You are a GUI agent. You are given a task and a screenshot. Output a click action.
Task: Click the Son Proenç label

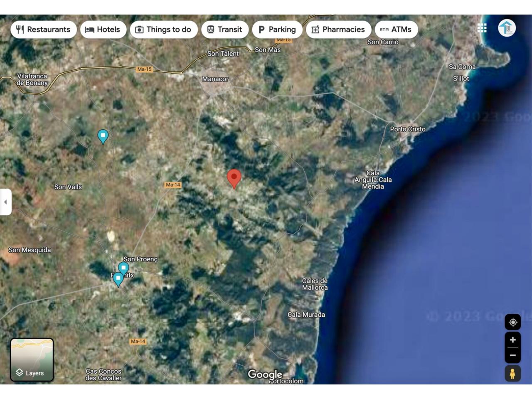140,259
